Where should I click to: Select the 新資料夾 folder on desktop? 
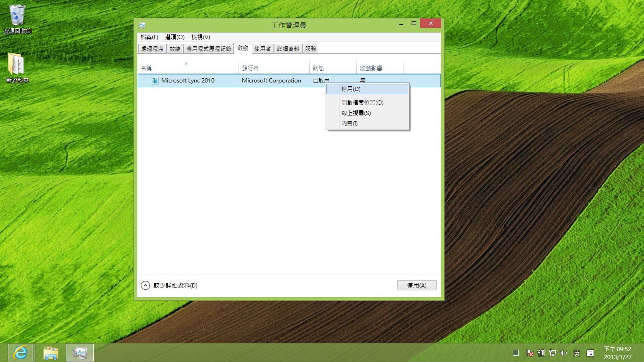17,68
